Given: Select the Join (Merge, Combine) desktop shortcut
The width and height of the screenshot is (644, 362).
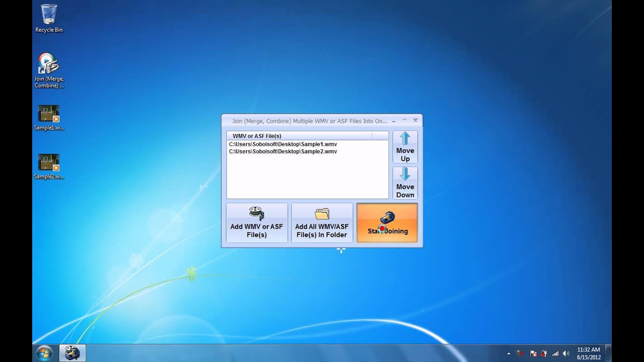Looking at the screenshot, I should (x=49, y=70).
